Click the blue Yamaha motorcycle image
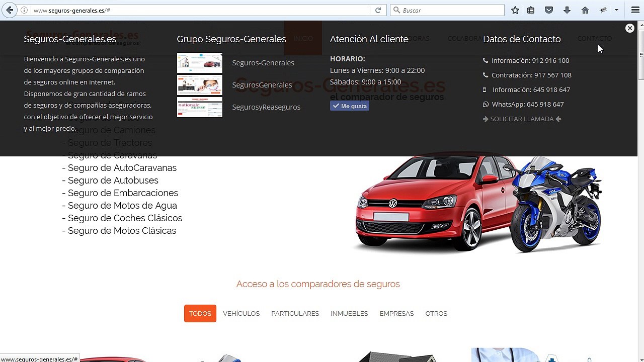 pyautogui.click(x=557, y=204)
